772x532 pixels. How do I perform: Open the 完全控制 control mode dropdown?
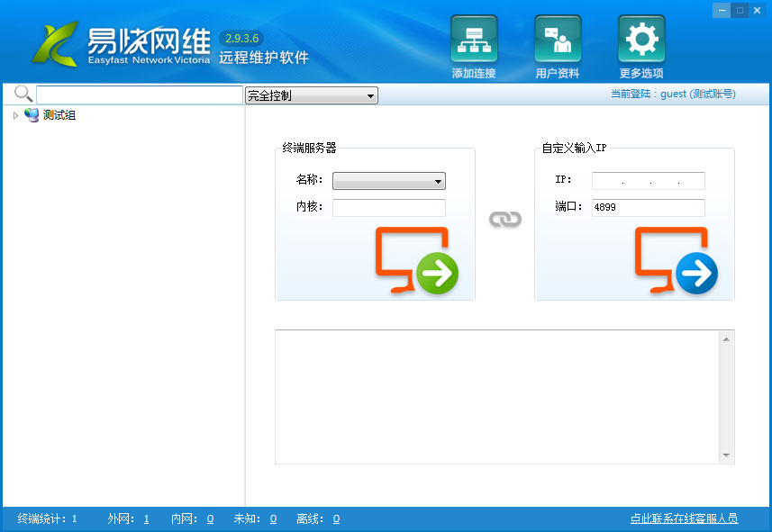click(312, 95)
